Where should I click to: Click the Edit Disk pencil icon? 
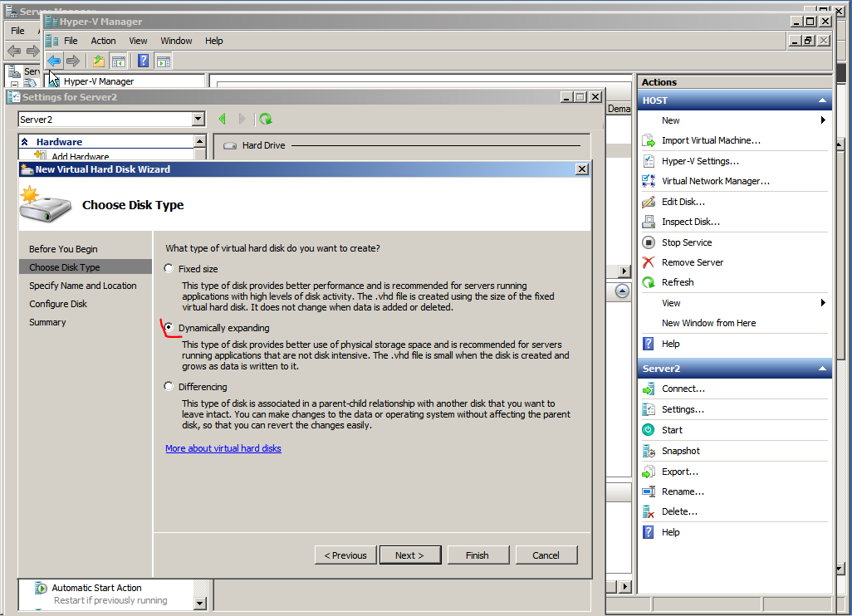click(x=649, y=202)
